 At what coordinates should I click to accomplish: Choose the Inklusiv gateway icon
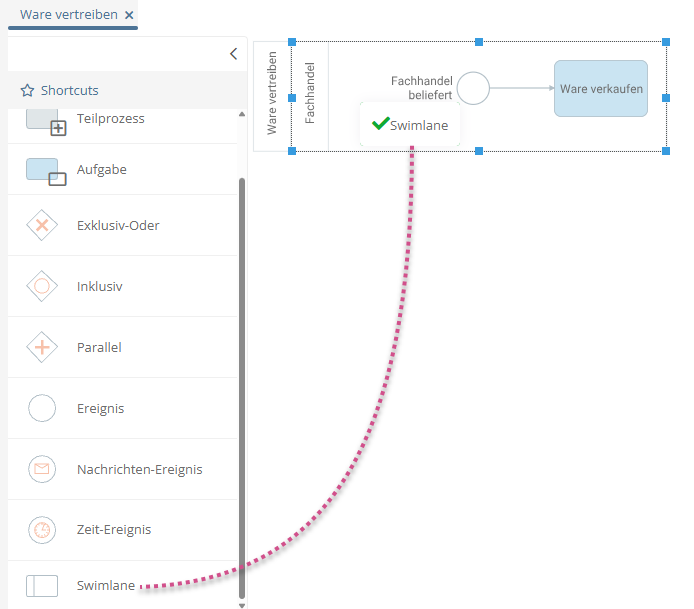(x=42, y=286)
